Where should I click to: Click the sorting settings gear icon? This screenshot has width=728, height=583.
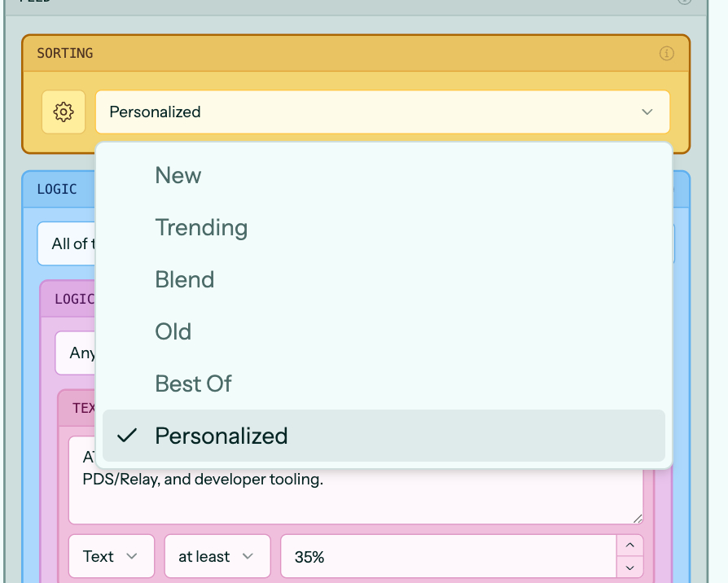(x=64, y=112)
